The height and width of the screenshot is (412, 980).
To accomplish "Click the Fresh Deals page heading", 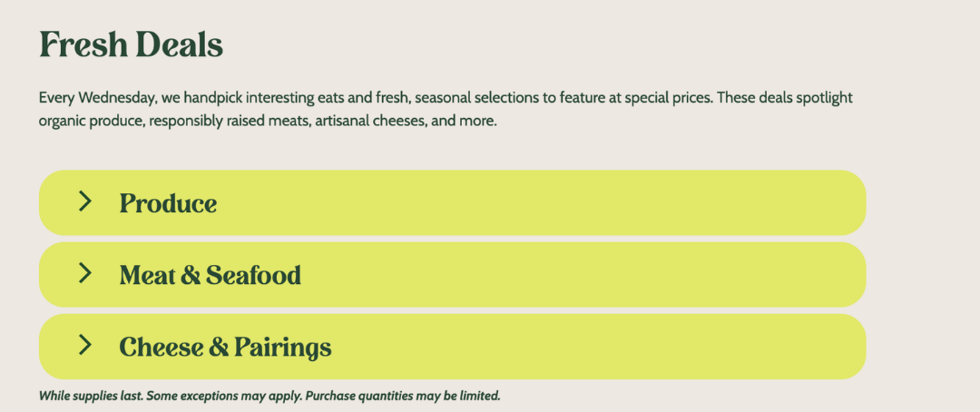I will 131,45.
